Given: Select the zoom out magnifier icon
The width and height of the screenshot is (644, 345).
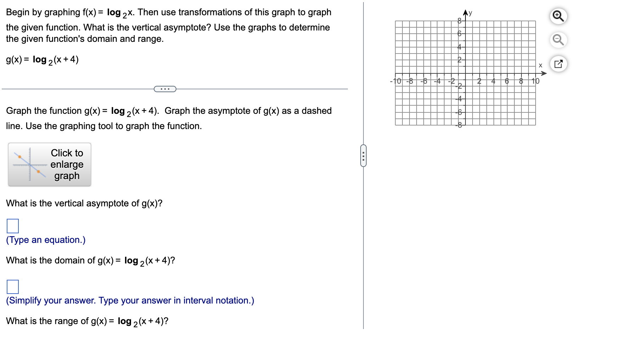Looking at the screenshot, I should pyautogui.click(x=559, y=40).
